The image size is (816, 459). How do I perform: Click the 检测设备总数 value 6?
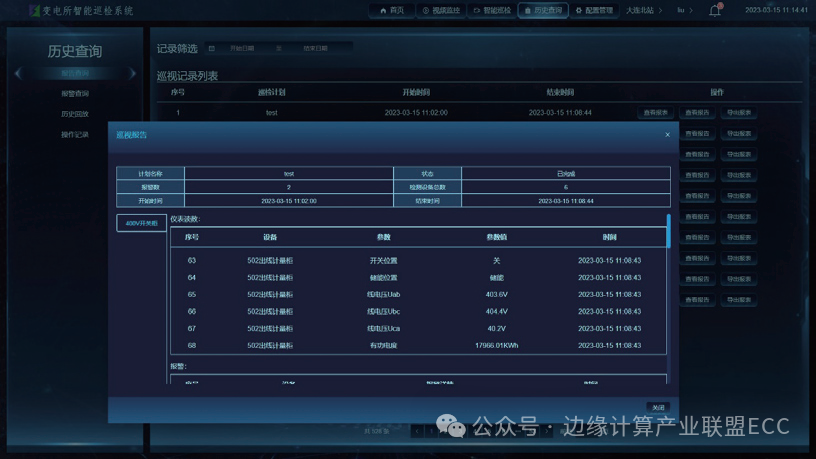click(566, 187)
